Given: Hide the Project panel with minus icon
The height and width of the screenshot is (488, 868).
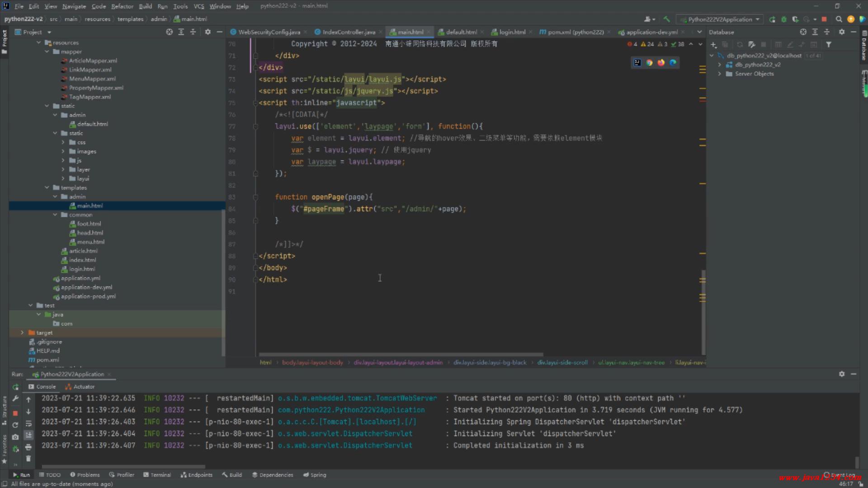Looking at the screenshot, I should pos(220,32).
